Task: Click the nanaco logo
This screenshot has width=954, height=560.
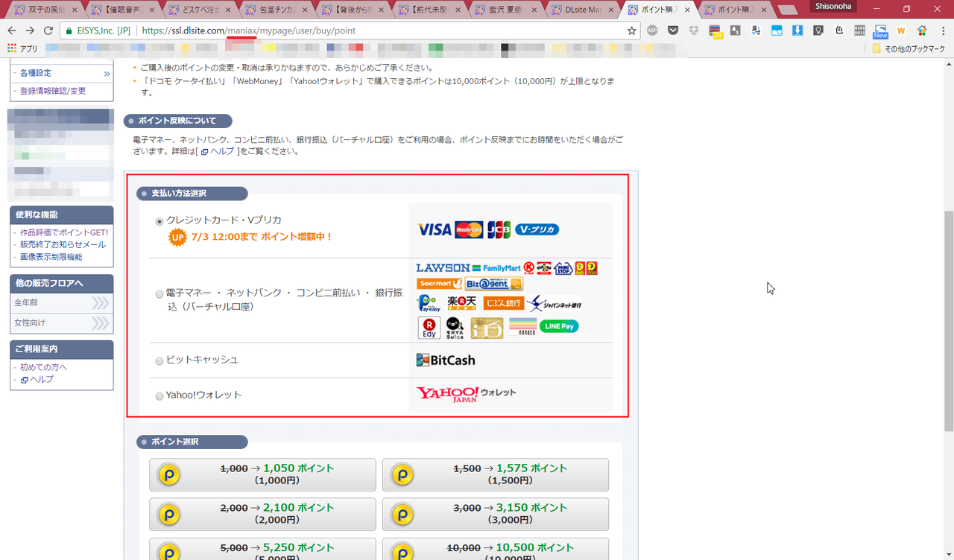Action: click(522, 326)
